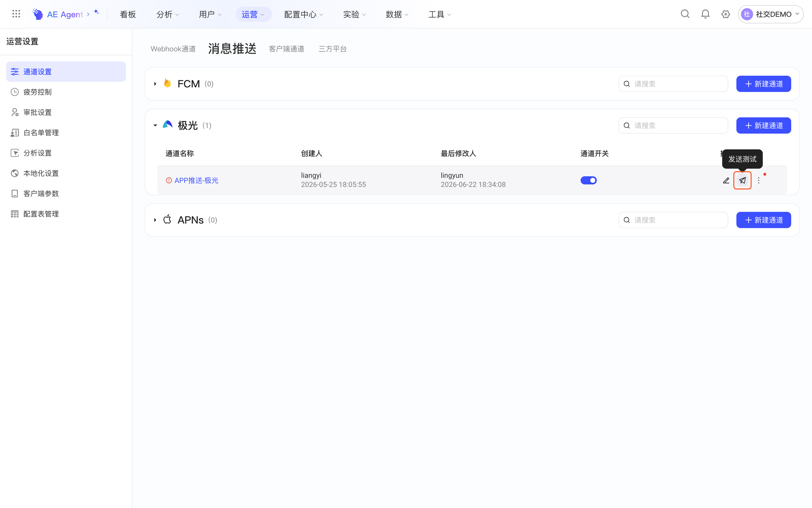Open the 看板 menu item

[128, 14]
